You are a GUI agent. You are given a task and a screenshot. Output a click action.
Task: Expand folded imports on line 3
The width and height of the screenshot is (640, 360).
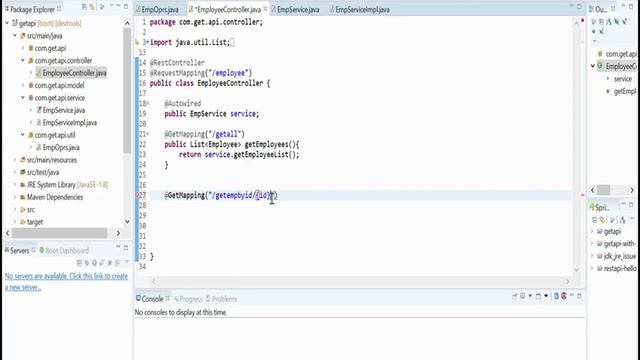click(x=148, y=42)
